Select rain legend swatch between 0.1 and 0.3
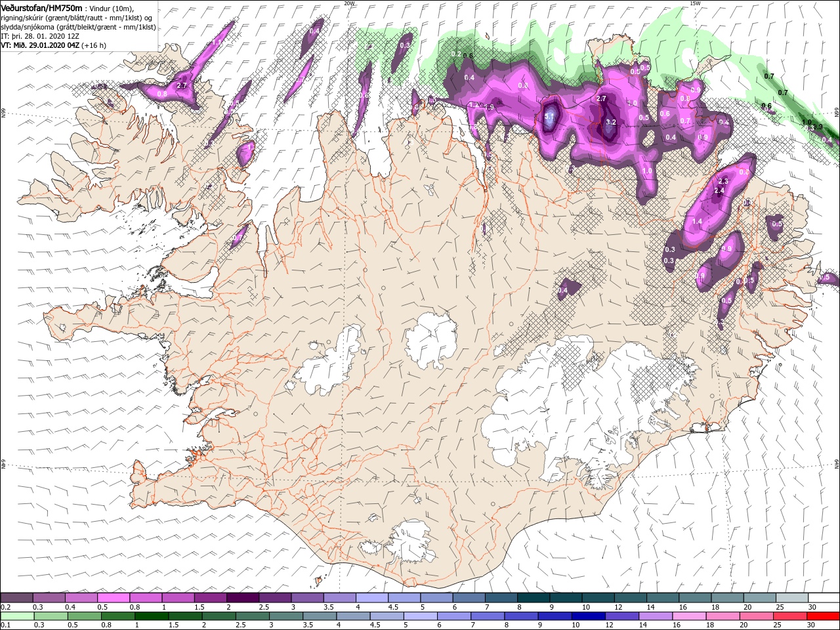Screen dimensions: 840x630 (18, 616)
